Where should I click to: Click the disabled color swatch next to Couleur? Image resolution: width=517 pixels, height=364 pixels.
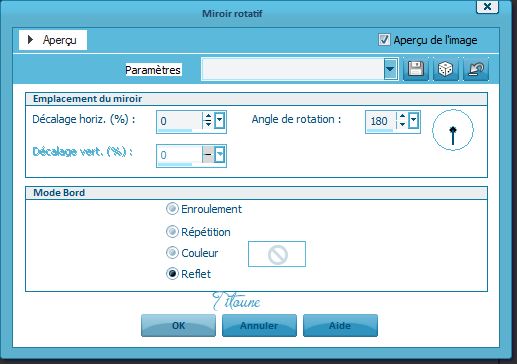(x=277, y=254)
